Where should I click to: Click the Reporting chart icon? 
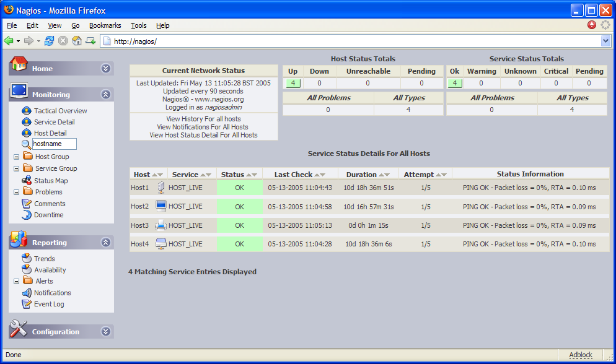pos(19,240)
